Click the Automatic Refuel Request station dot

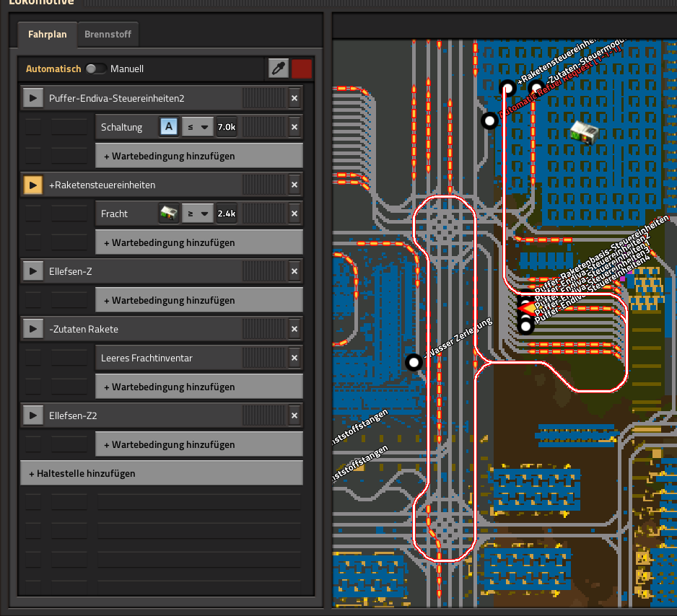pyautogui.click(x=489, y=120)
